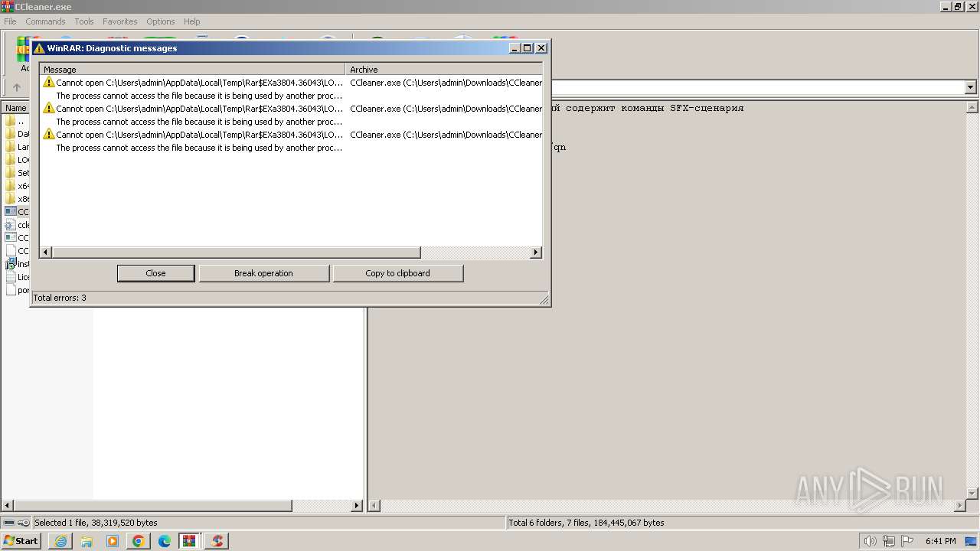Click 'Selected 1 file, 38,319,520 bytes' status text

[x=96, y=523]
